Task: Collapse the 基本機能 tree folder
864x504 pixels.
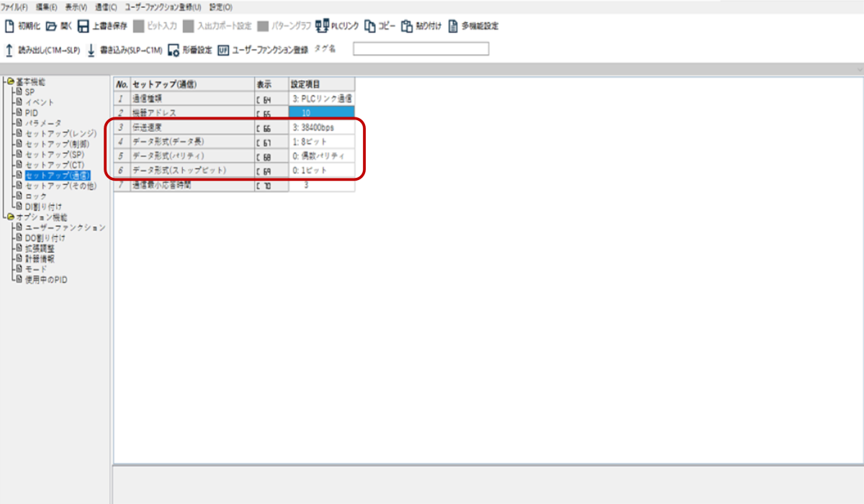Action: coord(10,81)
